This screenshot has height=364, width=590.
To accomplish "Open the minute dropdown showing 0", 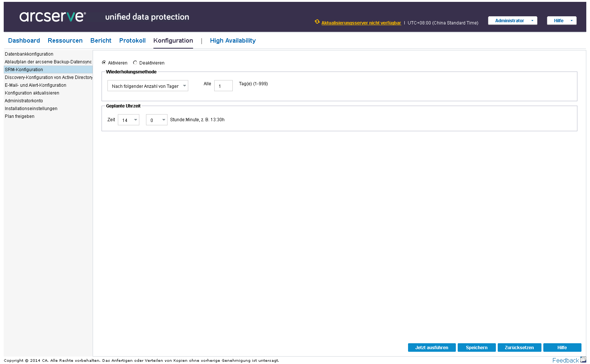I will tap(157, 120).
